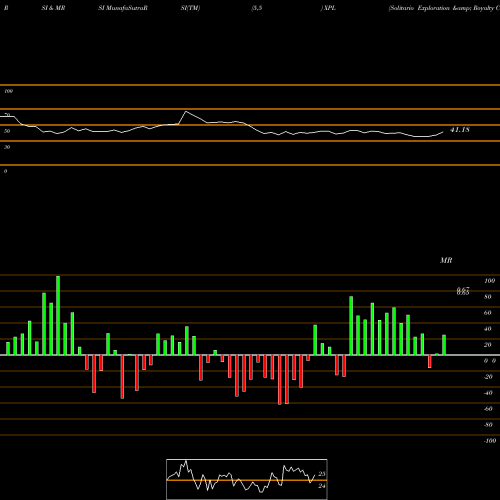Viewport: 500px width, 500px height.
Task: Click the MR axis label -100
Action: (x=490, y=441)
